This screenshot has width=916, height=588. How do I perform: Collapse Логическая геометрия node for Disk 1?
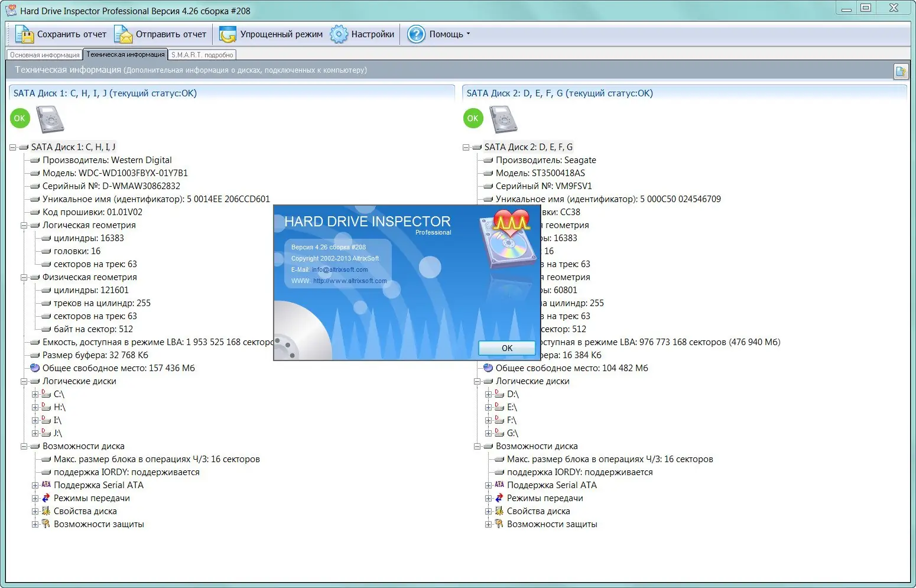point(24,225)
